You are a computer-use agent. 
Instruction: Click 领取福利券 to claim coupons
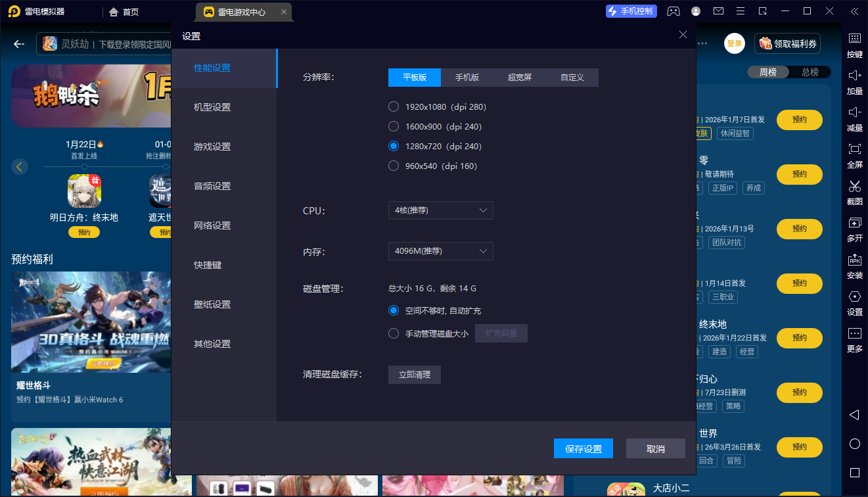787,42
